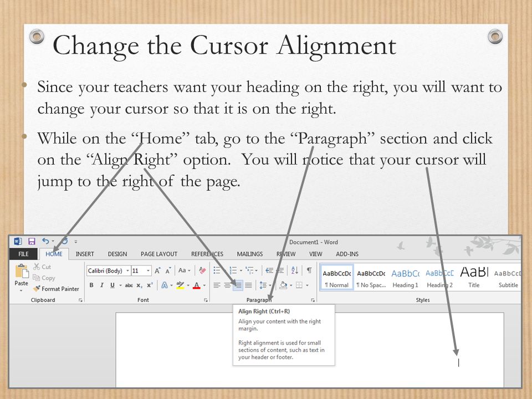Image resolution: width=532 pixels, height=399 pixels.
Task: Click the Copy button in Clipboard group
Action: coord(44,278)
